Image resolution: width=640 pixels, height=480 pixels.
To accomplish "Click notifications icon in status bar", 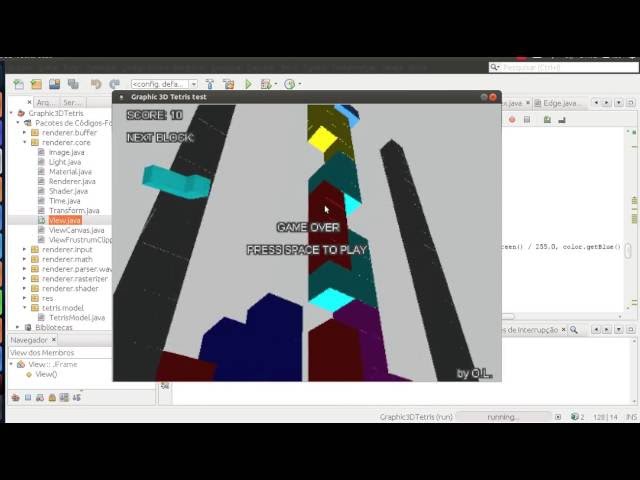I will coord(577,417).
